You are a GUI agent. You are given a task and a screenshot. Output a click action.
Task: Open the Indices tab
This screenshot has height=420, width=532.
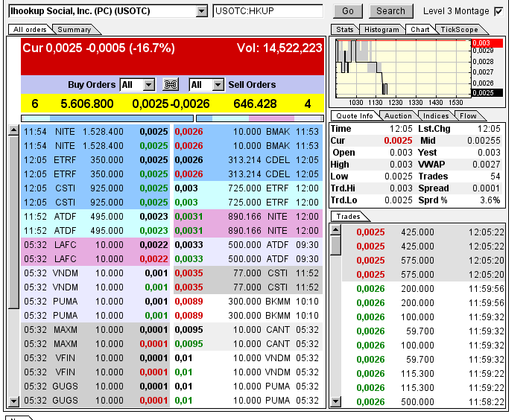coord(436,115)
